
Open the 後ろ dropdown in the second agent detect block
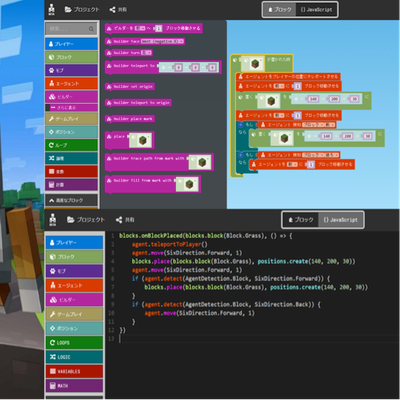(x=331, y=155)
